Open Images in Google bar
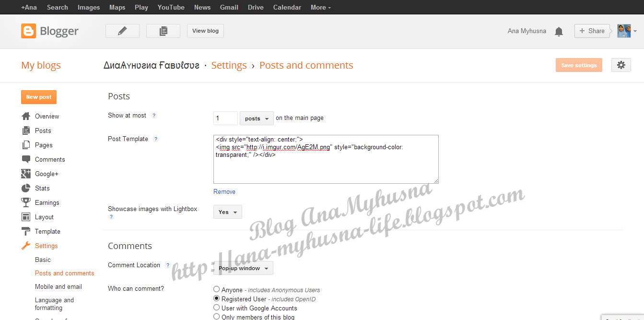Screen dimensions: 644x320 [x=89, y=7]
